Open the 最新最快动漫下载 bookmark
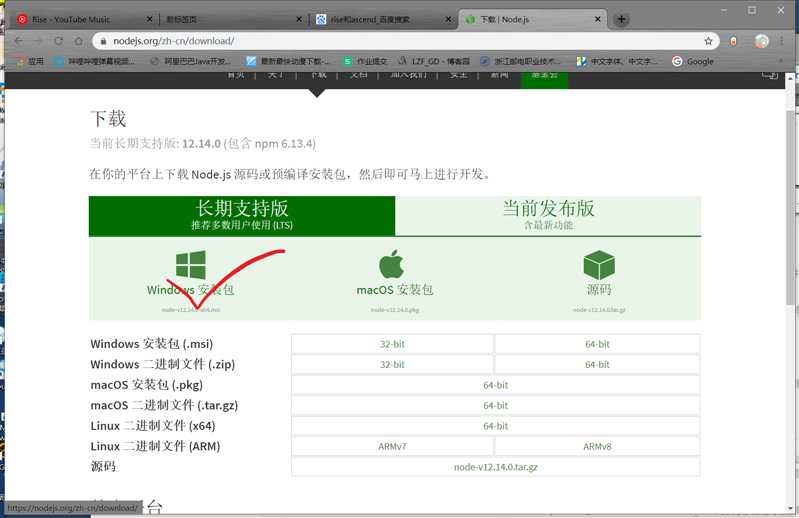 click(288, 61)
